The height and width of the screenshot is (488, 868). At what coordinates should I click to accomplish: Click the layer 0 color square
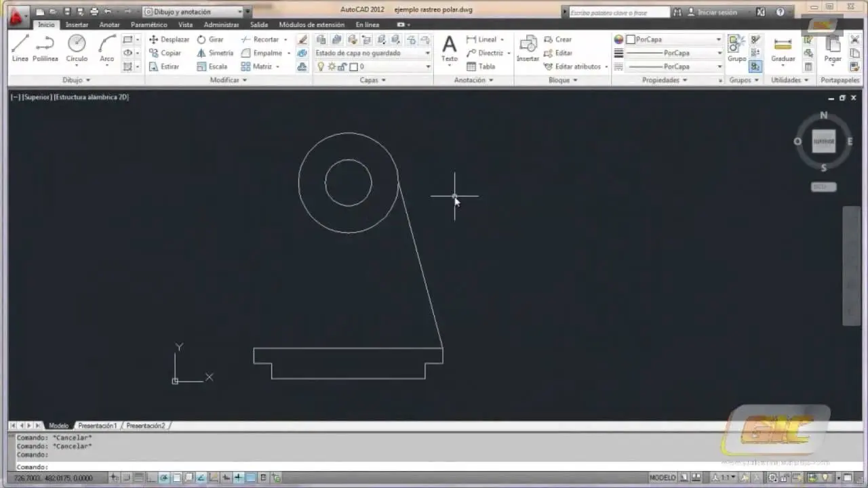(x=353, y=66)
